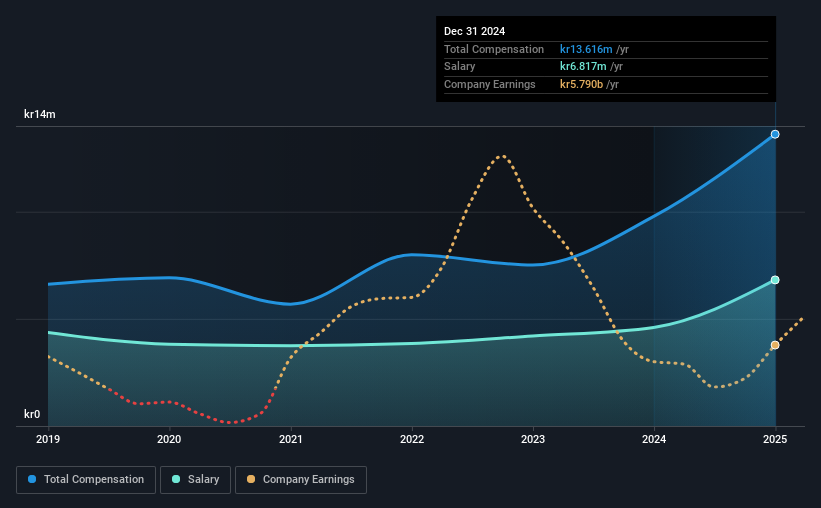This screenshot has width=821, height=508.
Task: Click the 2023 x-axis label
Action: click(x=533, y=439)
